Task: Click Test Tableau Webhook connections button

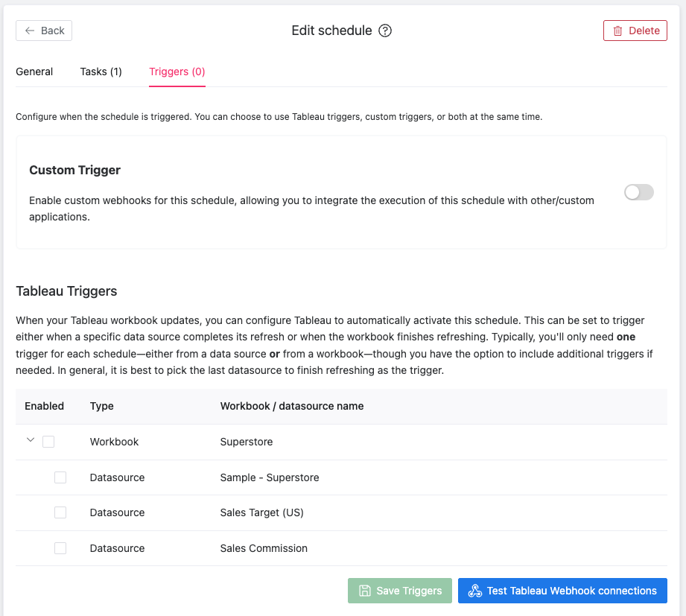Action: pos(562,591)
